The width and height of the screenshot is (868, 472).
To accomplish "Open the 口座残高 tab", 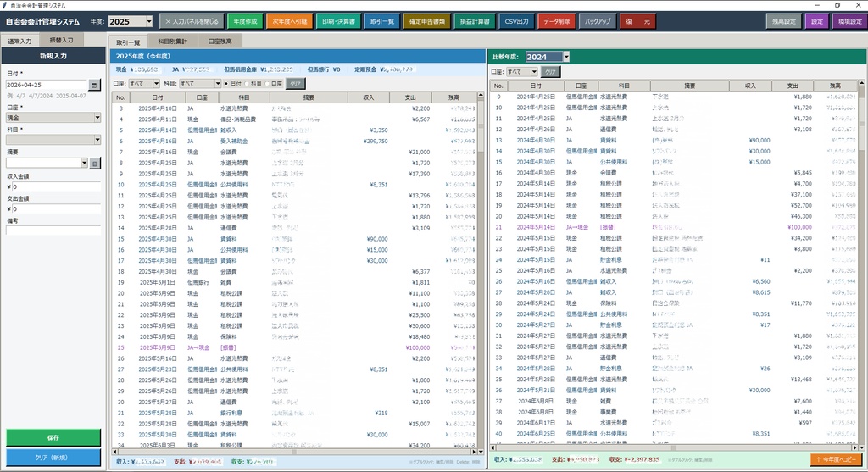I will pyautogui.click(x=220, y=42).
